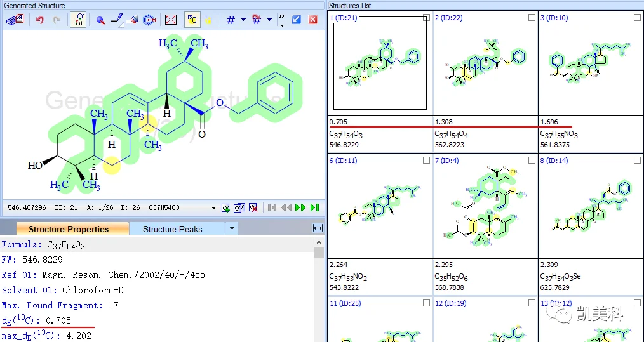Toggle 1H shift highlighting
Viewport: 644px width, 342px height.
209,20
